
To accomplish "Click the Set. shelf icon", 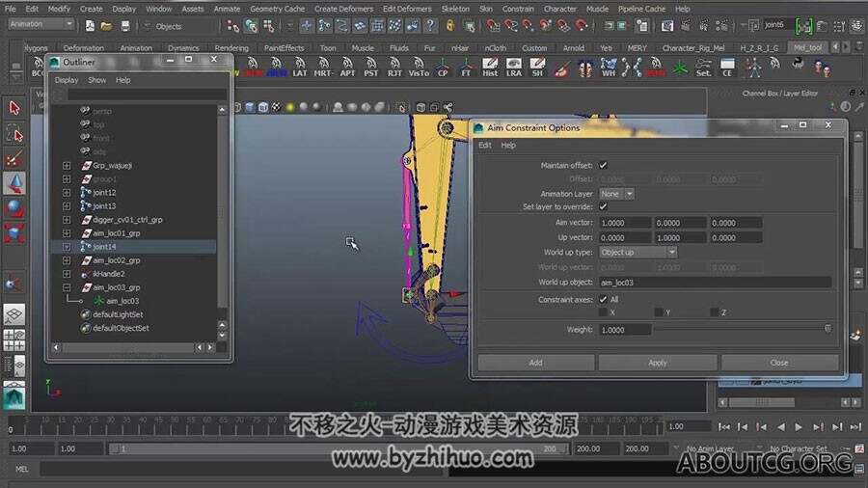I will (704, 67).
